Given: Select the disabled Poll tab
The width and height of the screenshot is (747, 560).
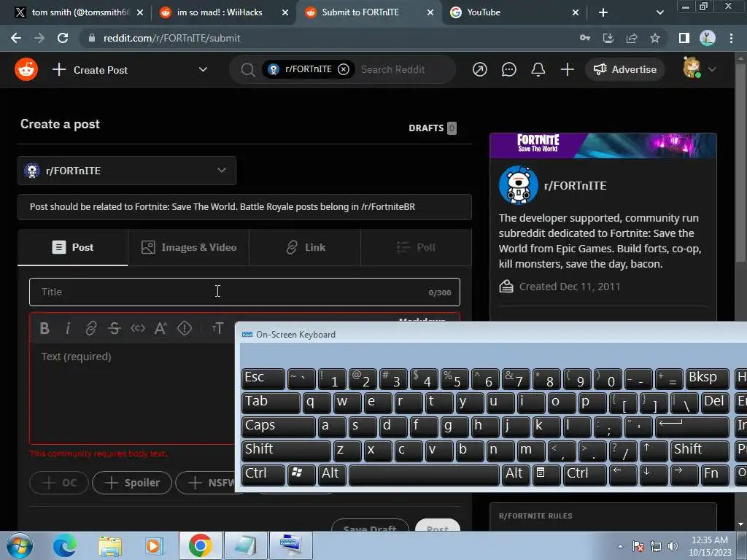Looking at the screenshot, I should point(417,247).
